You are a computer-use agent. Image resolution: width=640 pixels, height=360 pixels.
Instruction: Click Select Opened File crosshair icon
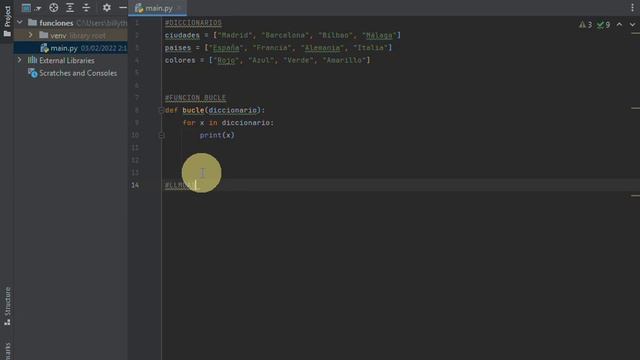click(53, 8)
